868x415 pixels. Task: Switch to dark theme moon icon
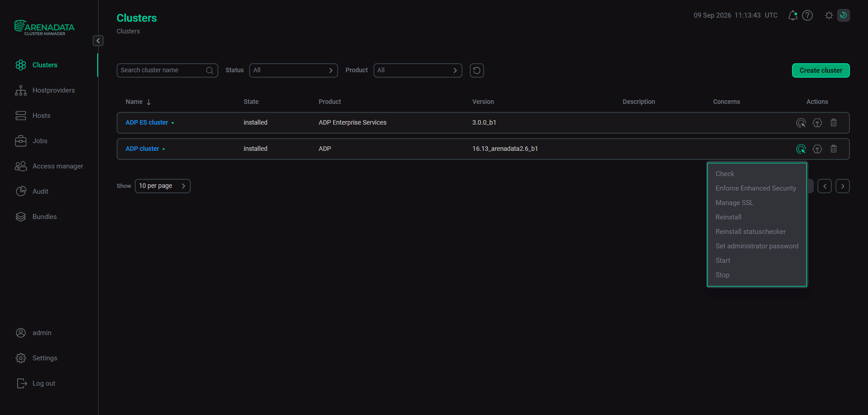(x=844, y=15)
